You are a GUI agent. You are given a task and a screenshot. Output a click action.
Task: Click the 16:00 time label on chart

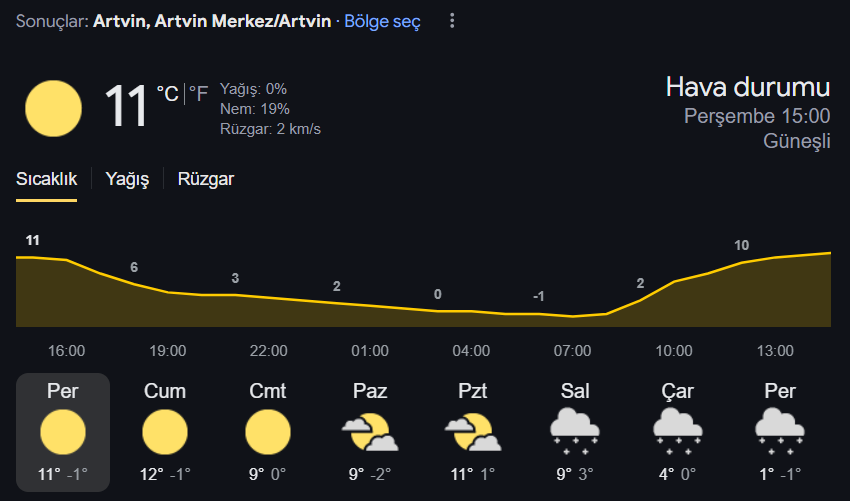click(x=66, y=351)
